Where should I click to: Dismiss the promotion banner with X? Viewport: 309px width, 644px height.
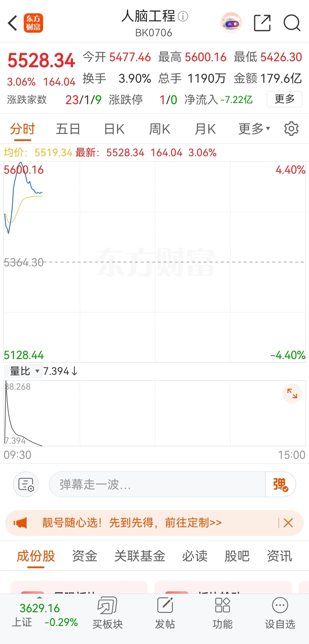point(288,523)
